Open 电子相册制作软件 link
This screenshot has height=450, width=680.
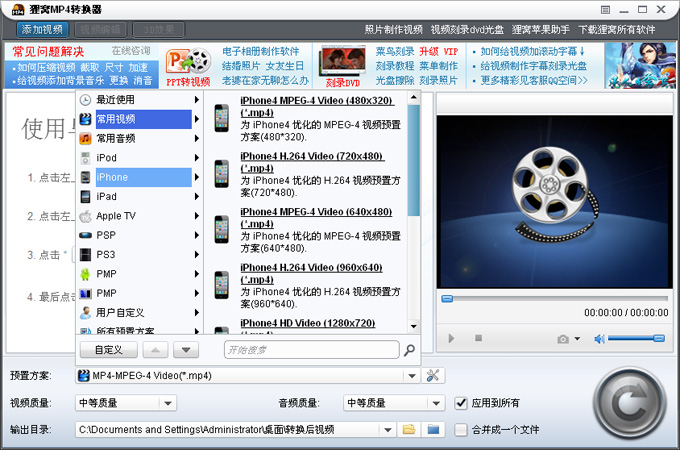[x=261, y=51]
